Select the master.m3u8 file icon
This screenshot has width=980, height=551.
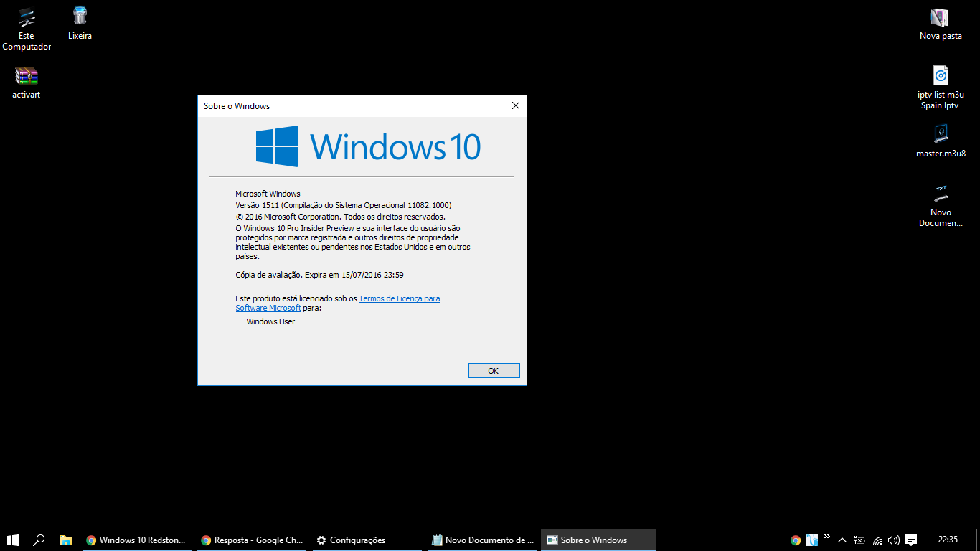(941, 141)
